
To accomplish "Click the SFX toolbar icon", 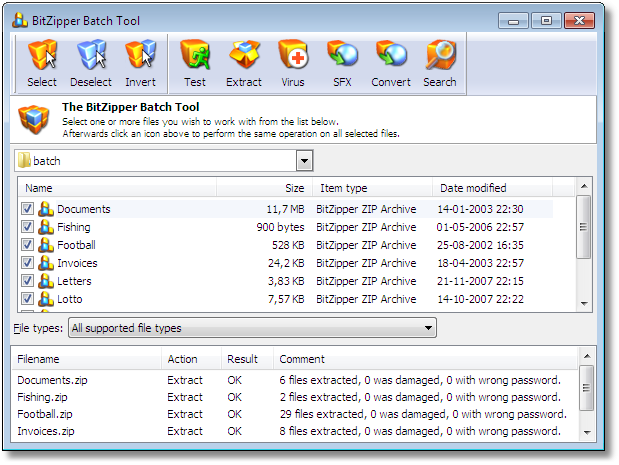I will pyautogui.click(x=342, y=63).
